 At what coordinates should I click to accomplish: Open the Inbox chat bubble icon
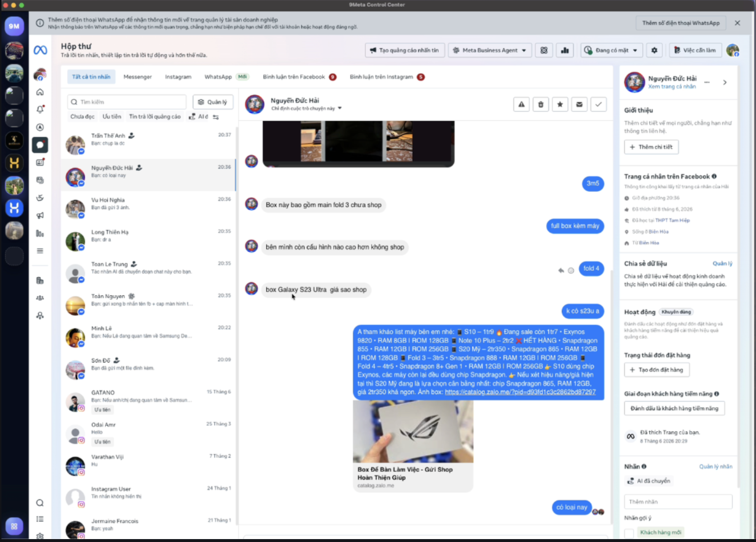pos(40,145)
